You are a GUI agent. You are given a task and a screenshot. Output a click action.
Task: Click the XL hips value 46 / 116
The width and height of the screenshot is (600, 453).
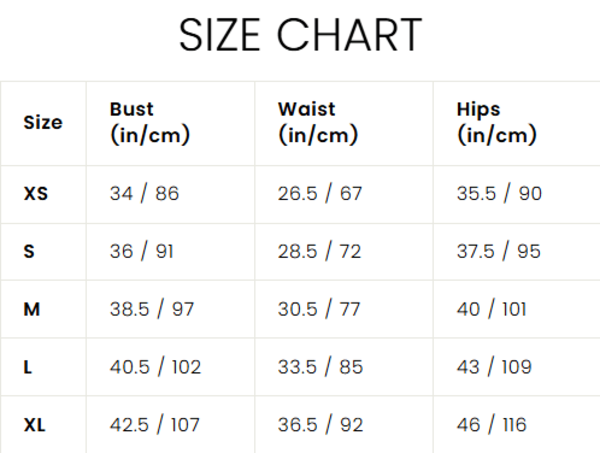pos(491,425)
